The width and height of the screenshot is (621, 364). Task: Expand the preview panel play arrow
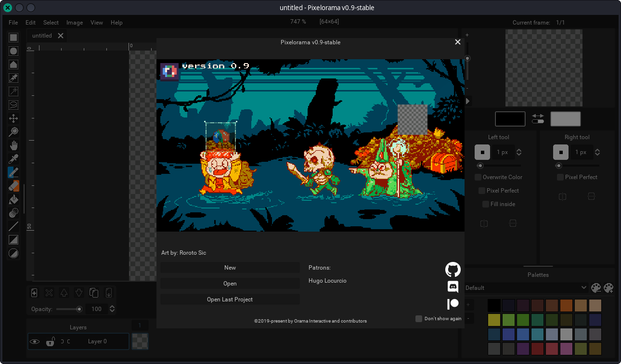[x=468, y=101]
